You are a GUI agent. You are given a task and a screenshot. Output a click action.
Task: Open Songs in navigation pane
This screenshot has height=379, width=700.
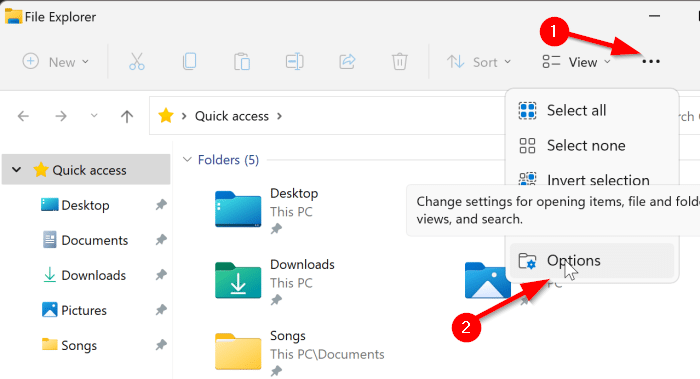pos(69,345)
